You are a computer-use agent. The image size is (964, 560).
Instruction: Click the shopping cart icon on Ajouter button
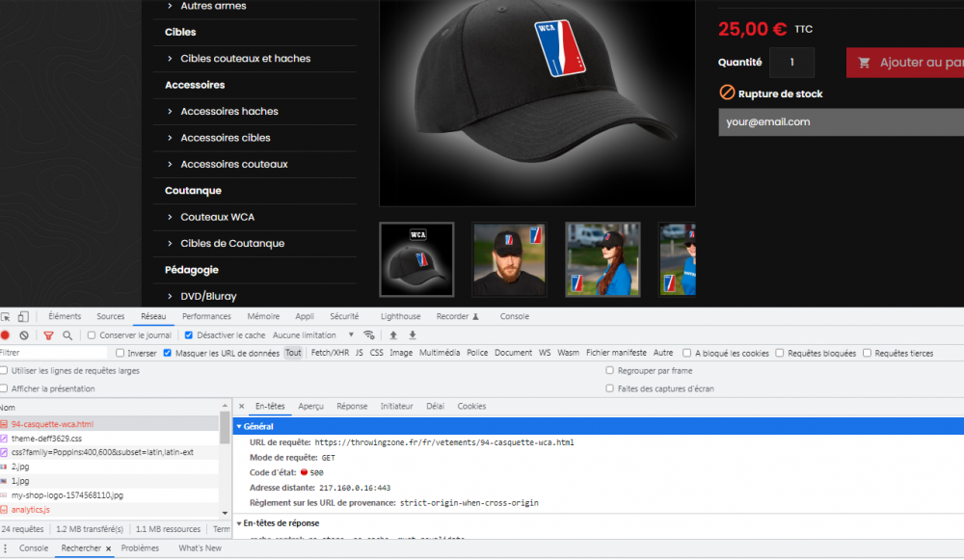tap(865, 63)
